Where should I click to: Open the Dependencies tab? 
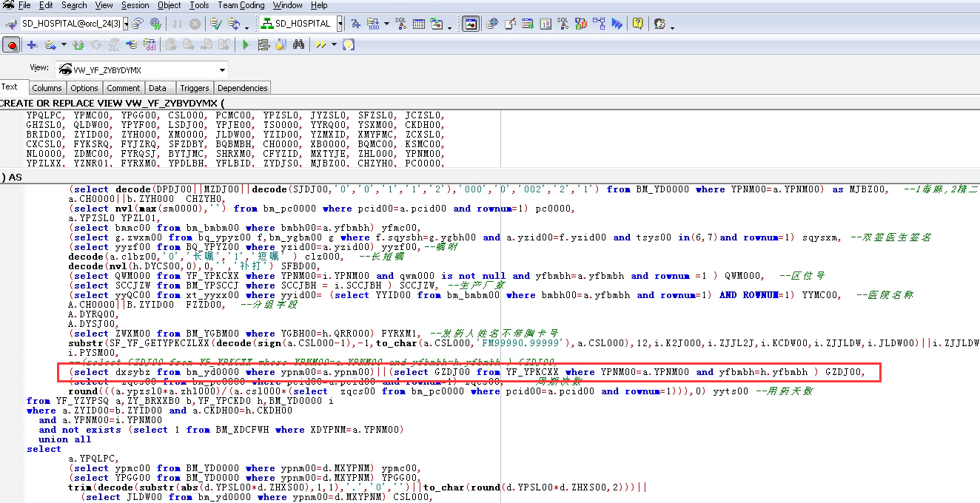coord(242,88)
